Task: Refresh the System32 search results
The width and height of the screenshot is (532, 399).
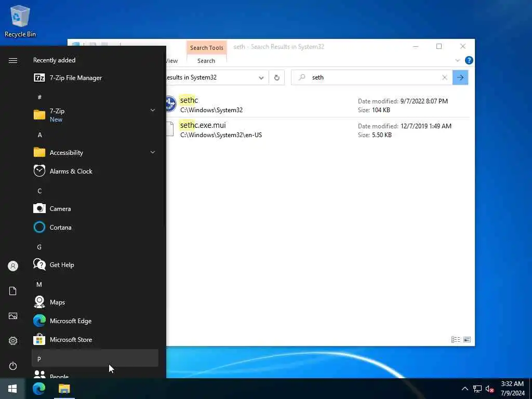Action: [277, 78]
